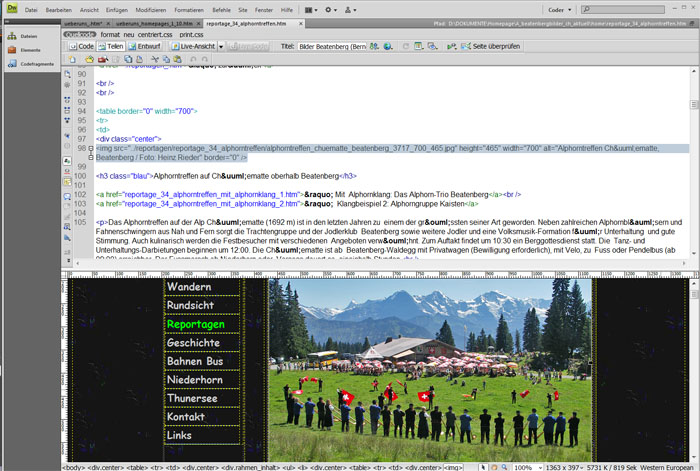Open the Befehle menu
Image resolution: width=700 pixels, height=471 pixels.
[x=221, y=10]
